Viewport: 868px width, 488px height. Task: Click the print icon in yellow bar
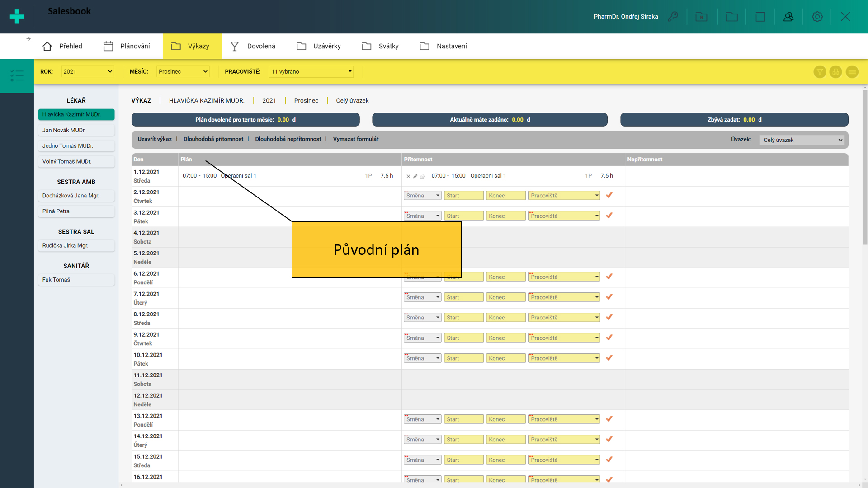coord(835,72)
